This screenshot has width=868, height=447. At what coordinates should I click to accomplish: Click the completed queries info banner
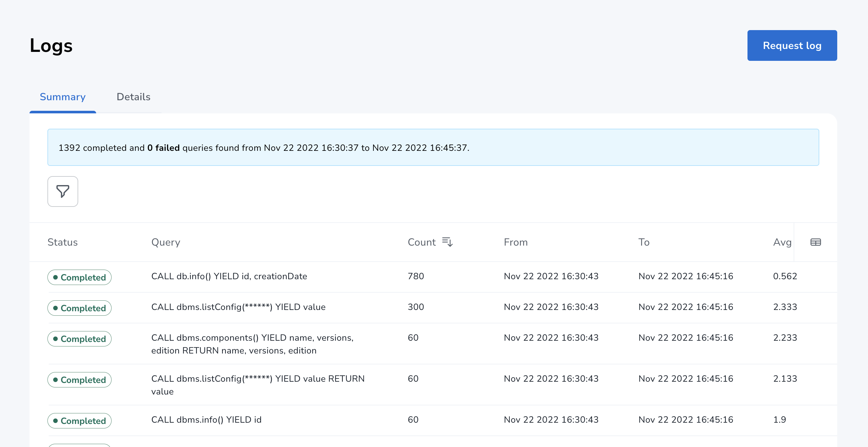(433, 147)
